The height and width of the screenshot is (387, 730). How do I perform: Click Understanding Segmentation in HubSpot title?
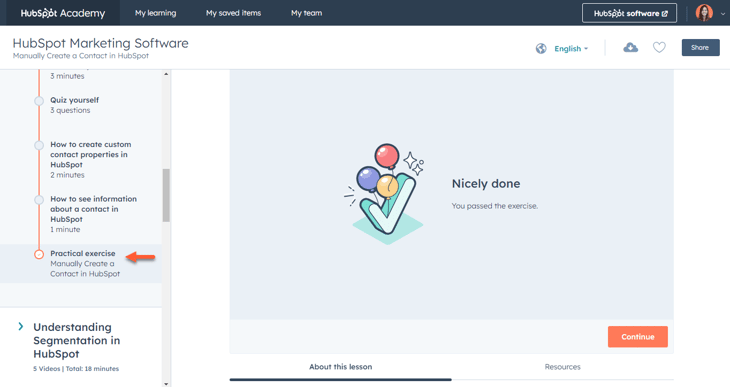[76, 340]
